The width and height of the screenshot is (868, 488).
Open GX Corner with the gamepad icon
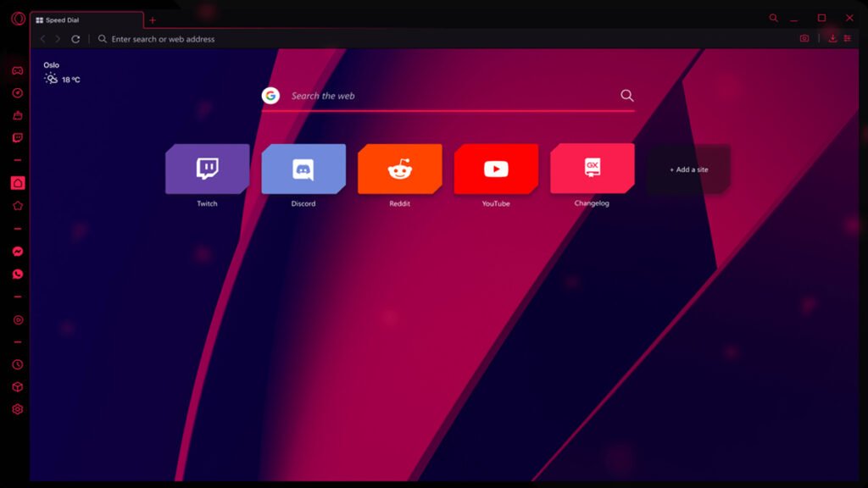click(17, 69)
